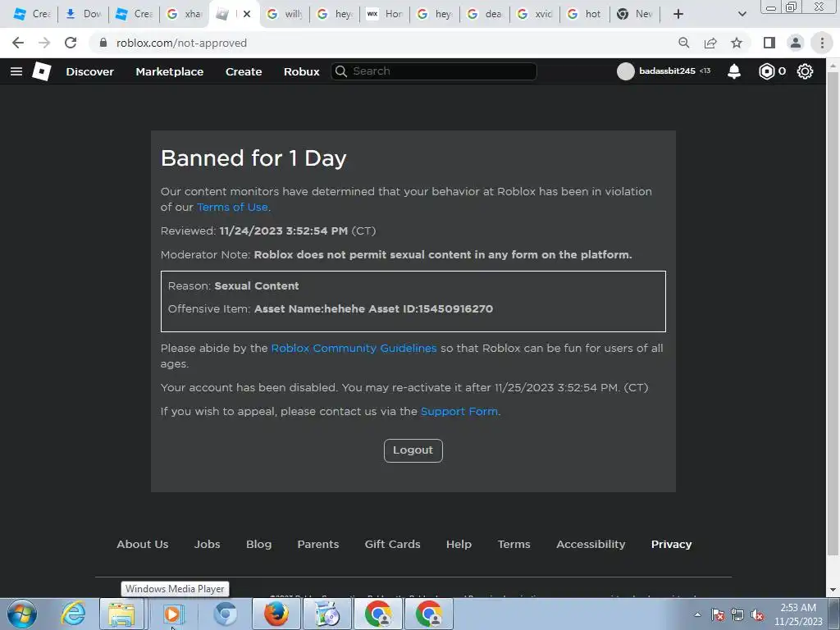Toggle the Chrome side panel icon
The width and height of the screenshot is (840, 630).
[769, 43]
